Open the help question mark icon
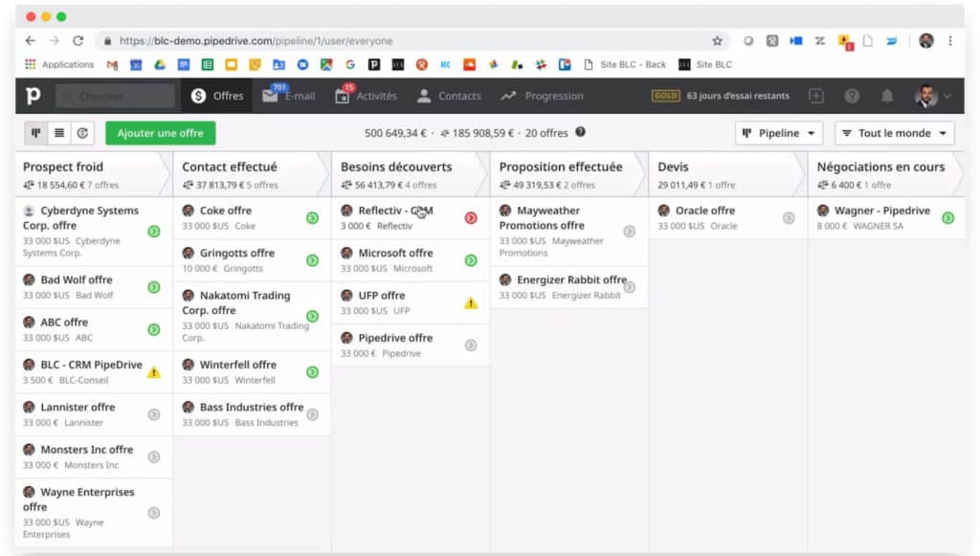This screenshot has height=556, width=980. pyautogui.click(x=851, y=96)
